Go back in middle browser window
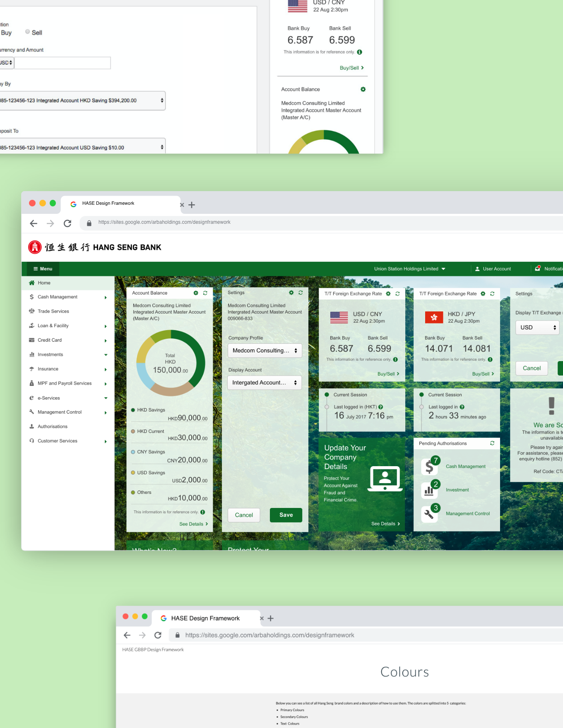This screenshot has height=728, width=563. point(34,223)
